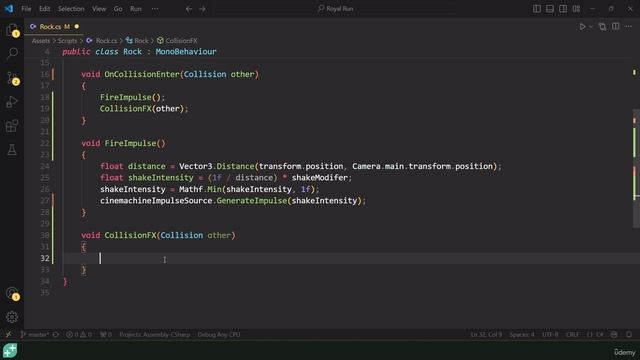Click the CRLF end of line selector
This screenshot has width=640, height=360.
point(572,335)
